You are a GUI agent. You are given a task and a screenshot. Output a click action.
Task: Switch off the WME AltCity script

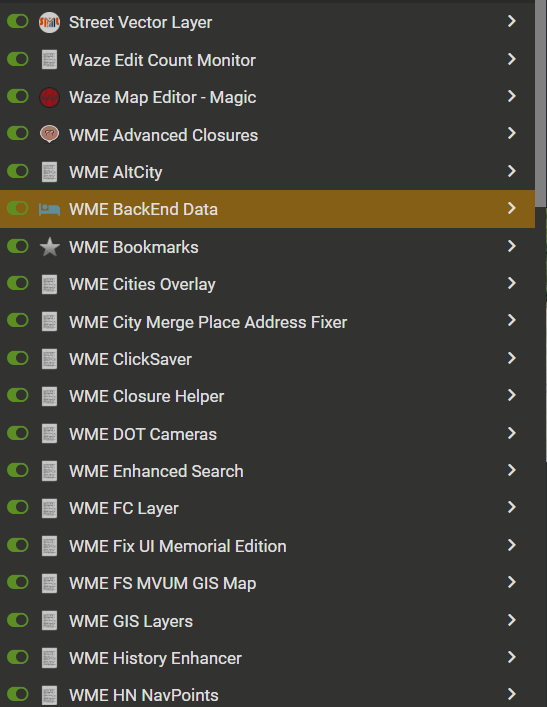point(18,171)
